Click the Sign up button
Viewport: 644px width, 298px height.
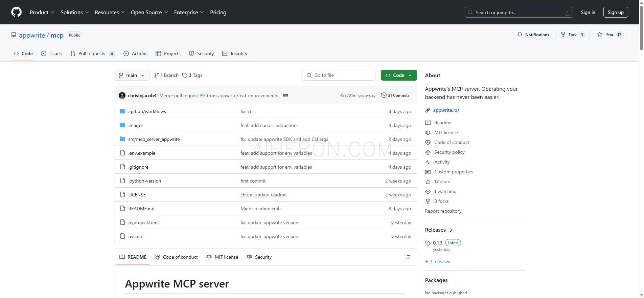click(616, 12)
